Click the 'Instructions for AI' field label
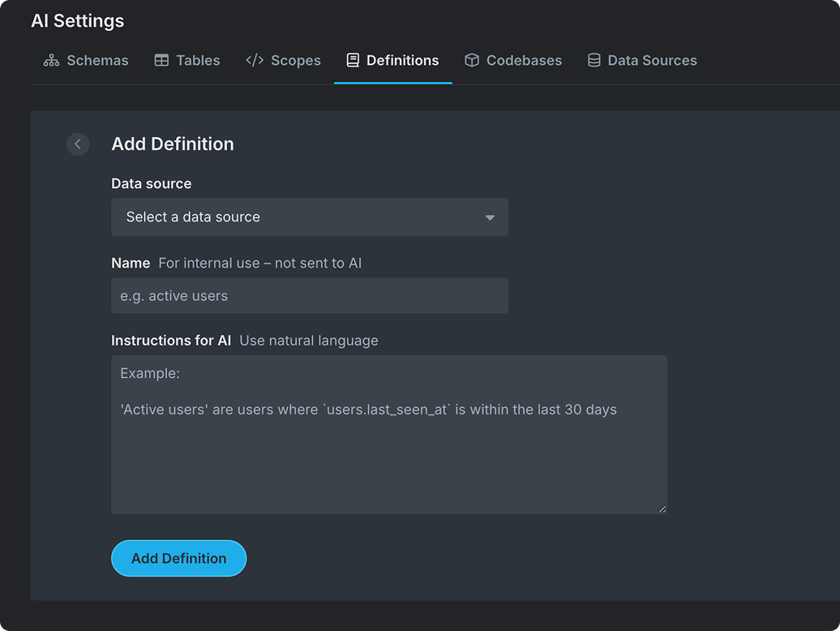This screenshot has width=840, height=631. 171,341
